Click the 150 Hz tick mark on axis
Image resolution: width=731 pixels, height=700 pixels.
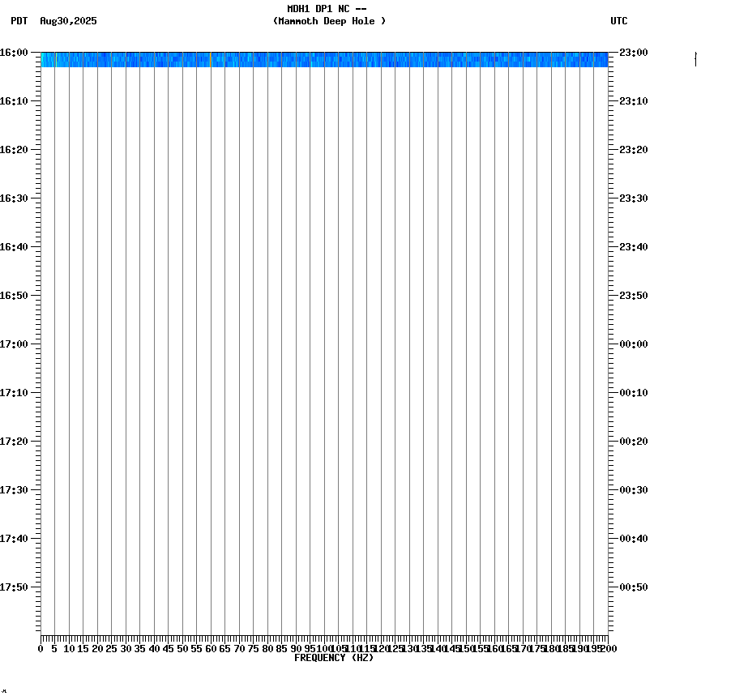468,638
